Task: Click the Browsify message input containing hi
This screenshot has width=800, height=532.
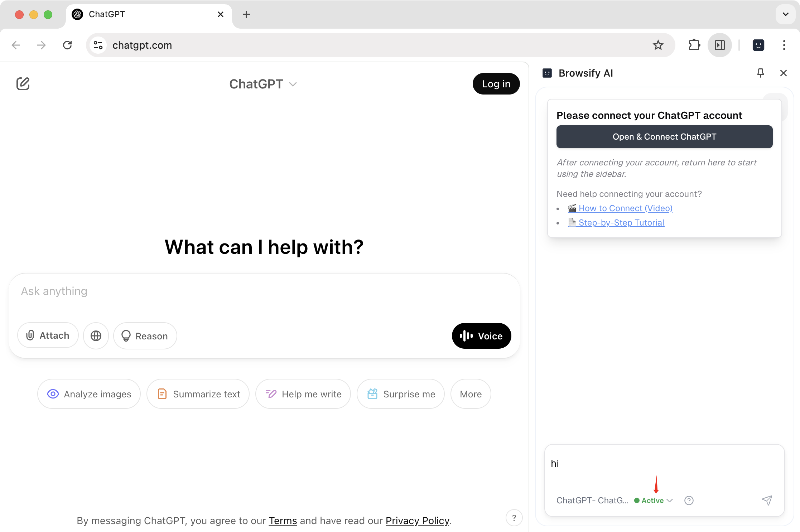Action: point(664,464)
